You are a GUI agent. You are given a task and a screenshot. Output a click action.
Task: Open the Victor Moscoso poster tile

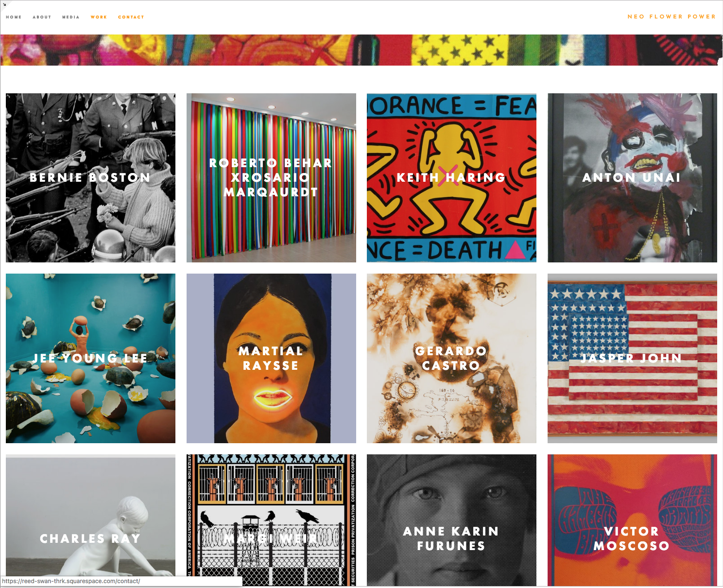point(632,520)
